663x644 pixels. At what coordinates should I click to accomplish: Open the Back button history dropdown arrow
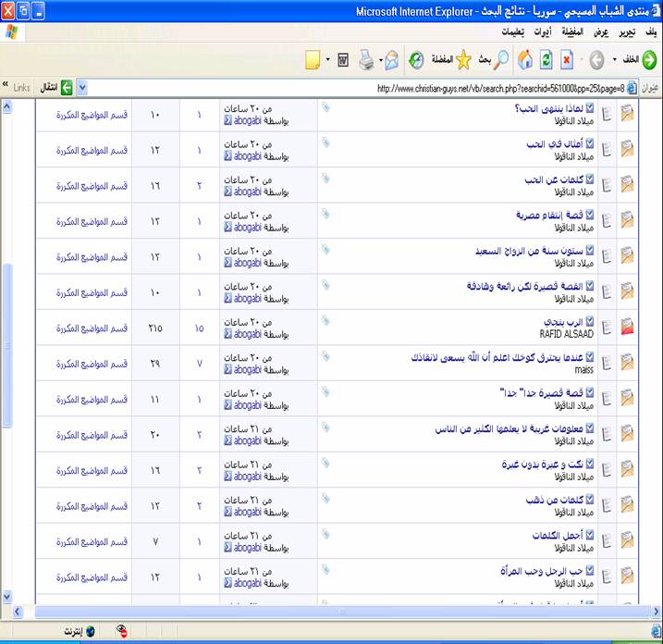pos(614,60)
